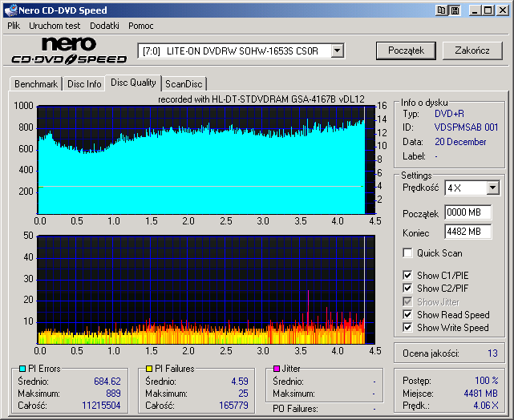Click the Ocena jakości label
This screenshot has width=514, height=420.
coord(431,353)
